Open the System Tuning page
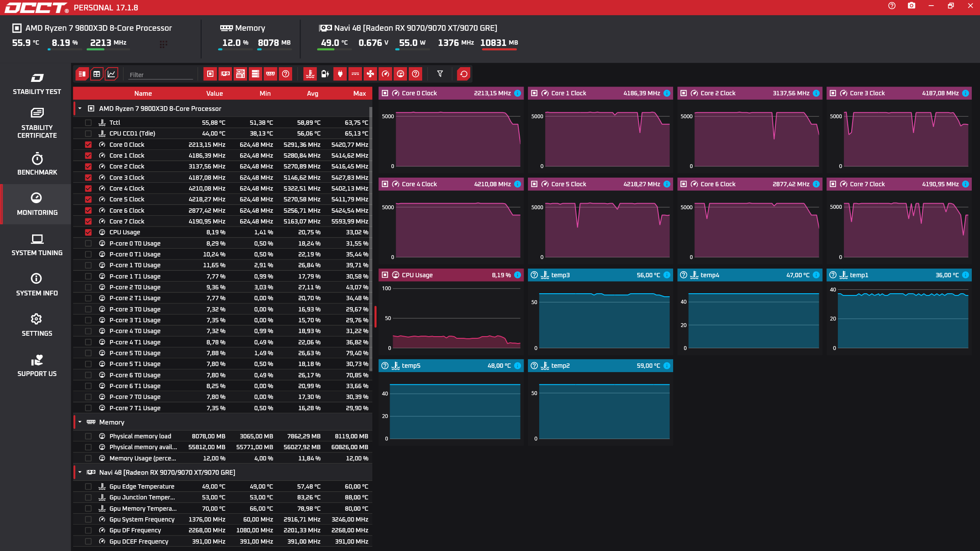The image size is (980, 551). click(37, 244)
